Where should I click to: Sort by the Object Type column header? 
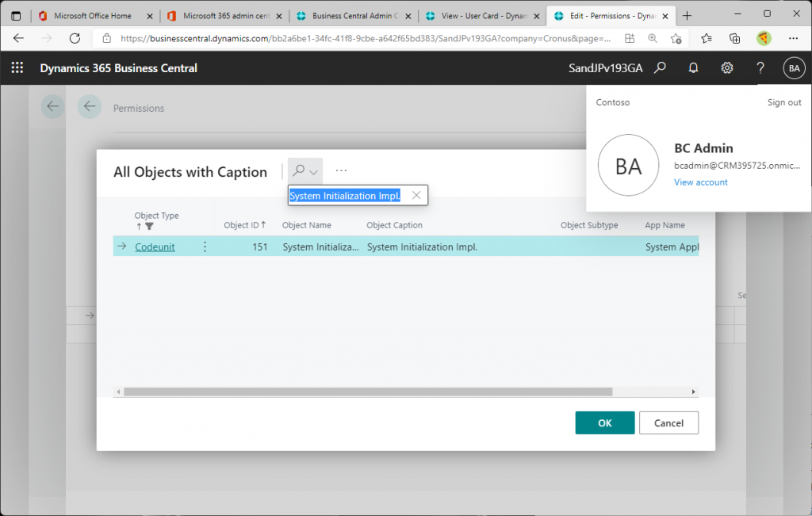click(156, 216)
